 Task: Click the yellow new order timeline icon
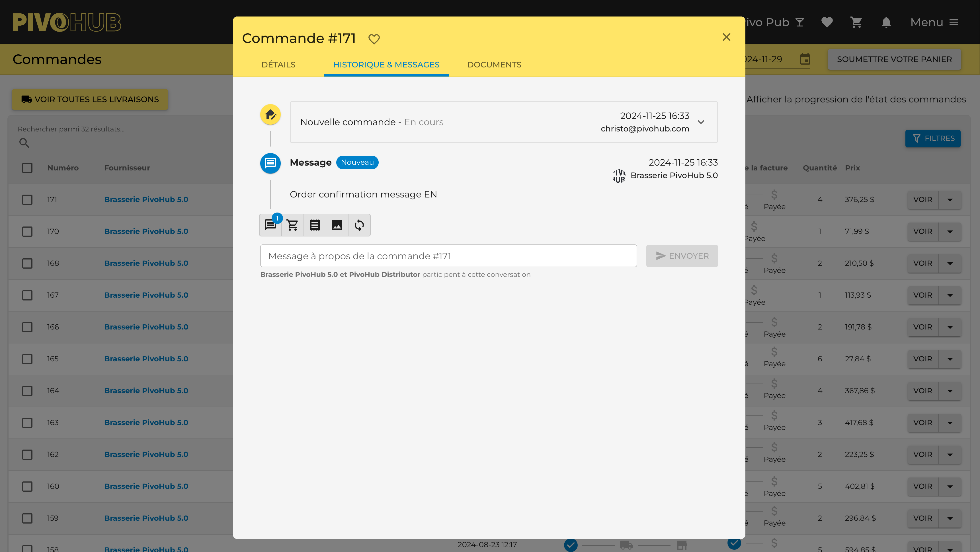click(x=270, y=114)
